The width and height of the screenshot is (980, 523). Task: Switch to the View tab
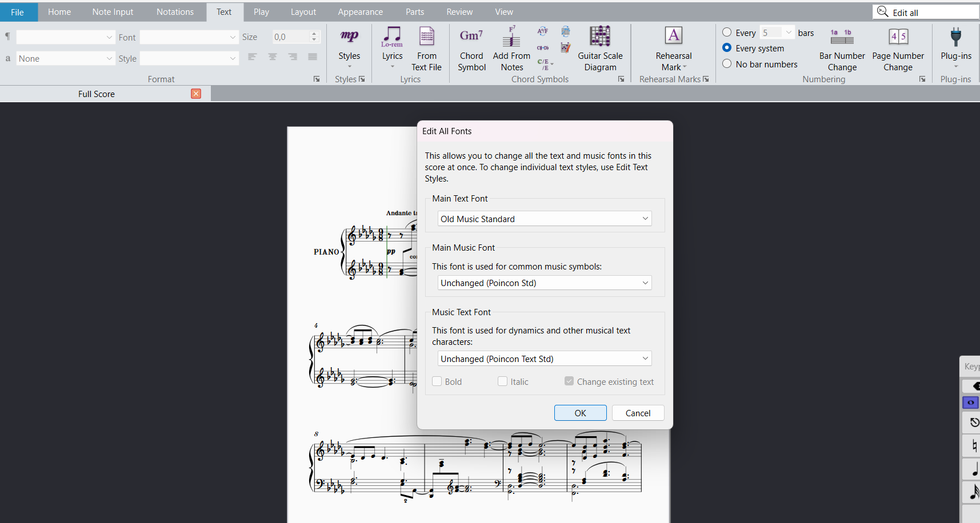(x=504, y=12)
